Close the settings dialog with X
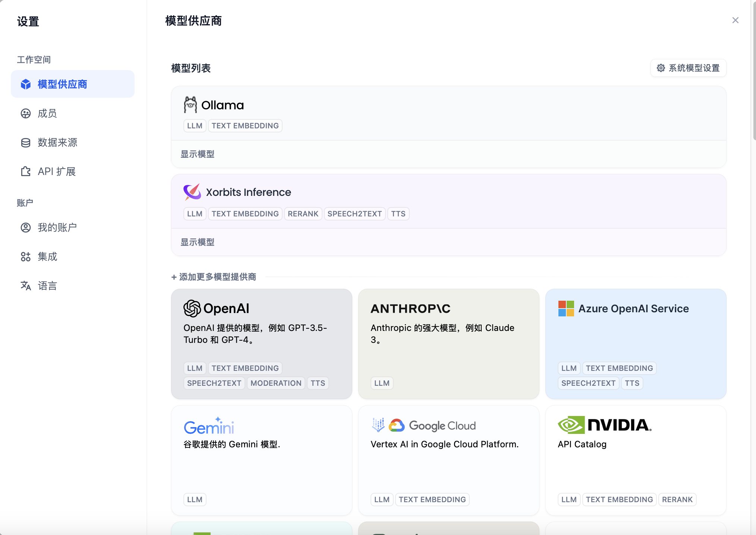This screenshot has width=756, height=535. pyautogui.click(x=735, y=20)
